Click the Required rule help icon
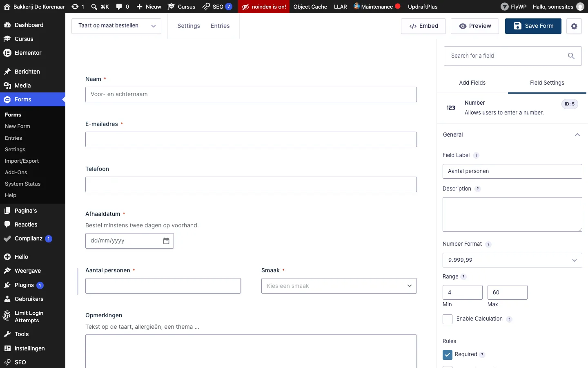This screenshot has width=588, height=368. coord(482,355)
